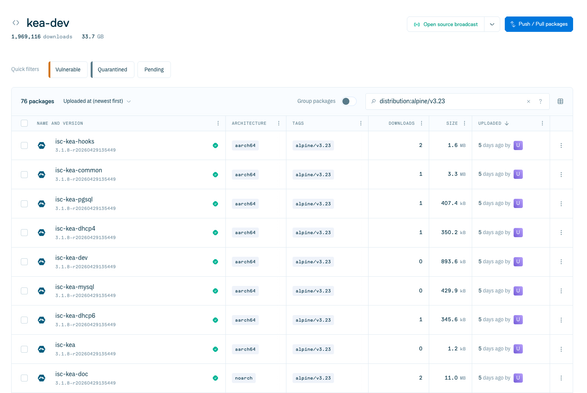Open the isc-kea-common package link
The height and width of the screenshot is (393, 587).
(x=79, y=170)
